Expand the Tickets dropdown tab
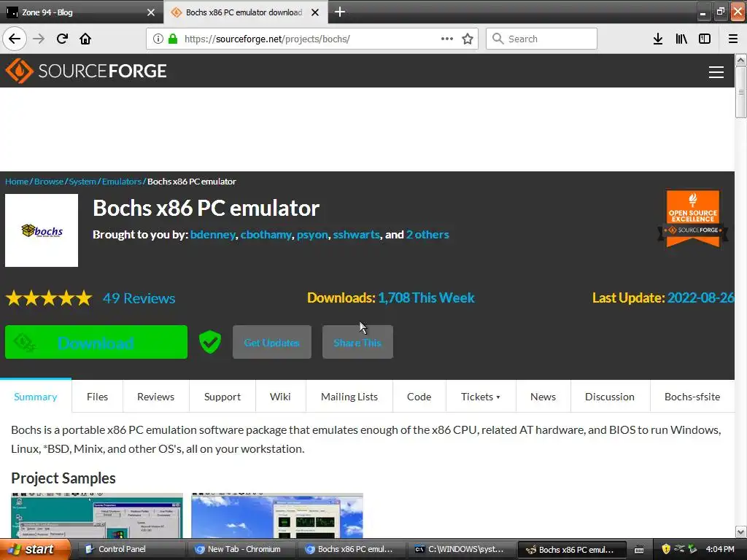 click(481, 397)
